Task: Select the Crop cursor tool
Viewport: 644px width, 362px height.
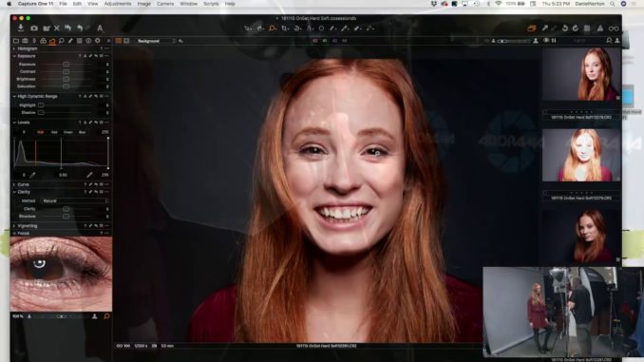Action: tap(285, 29)
